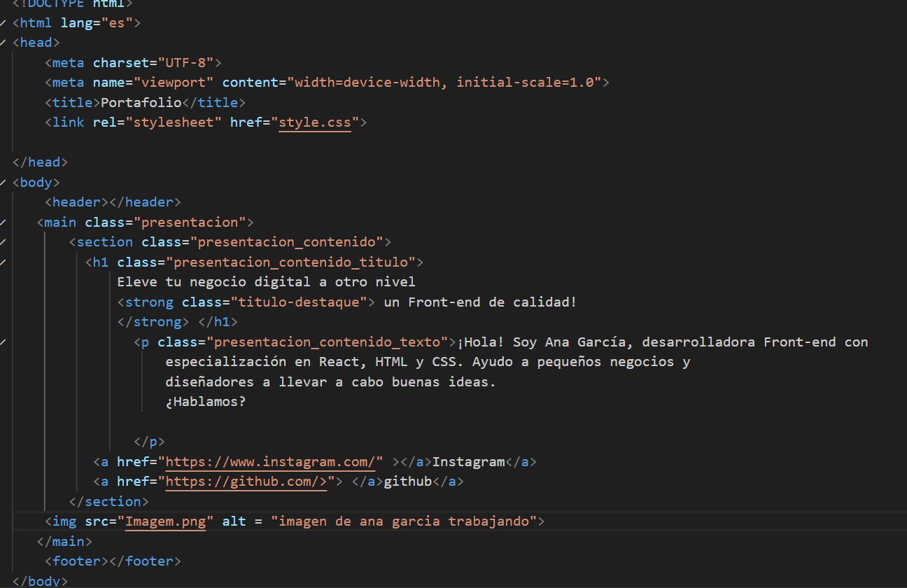The image size is (907, 588).
Task: Click the closing </main> tag
Action: [x=64, y=542]
